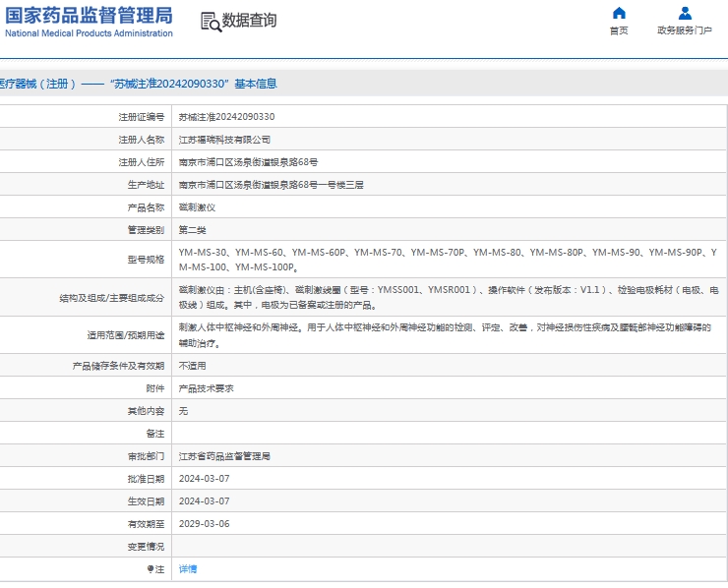Select the 批准日期 value 2024-03-07
728x588 pixels.
[x=205, y=479]
